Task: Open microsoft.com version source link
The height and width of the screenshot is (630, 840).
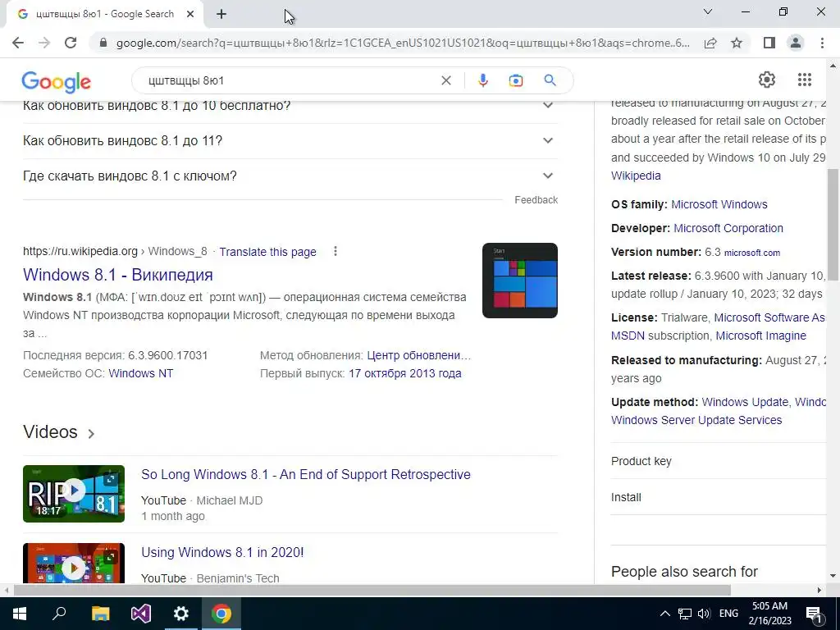Action: click(x=752, y=253)
